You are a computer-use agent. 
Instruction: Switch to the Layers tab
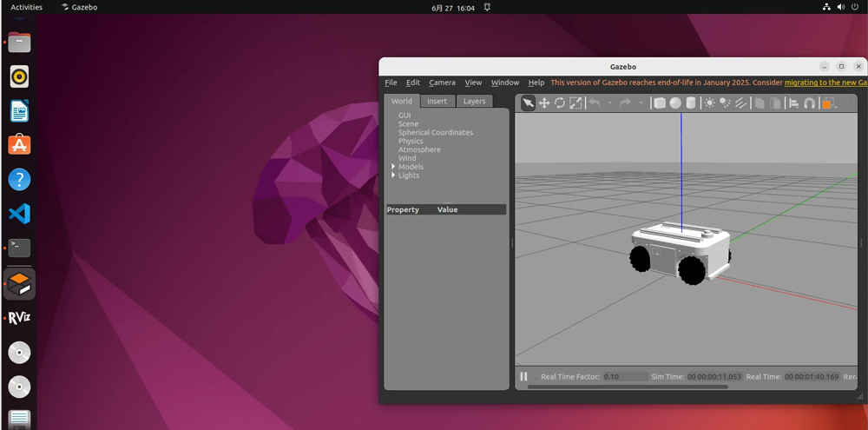[x=475, y=101]
